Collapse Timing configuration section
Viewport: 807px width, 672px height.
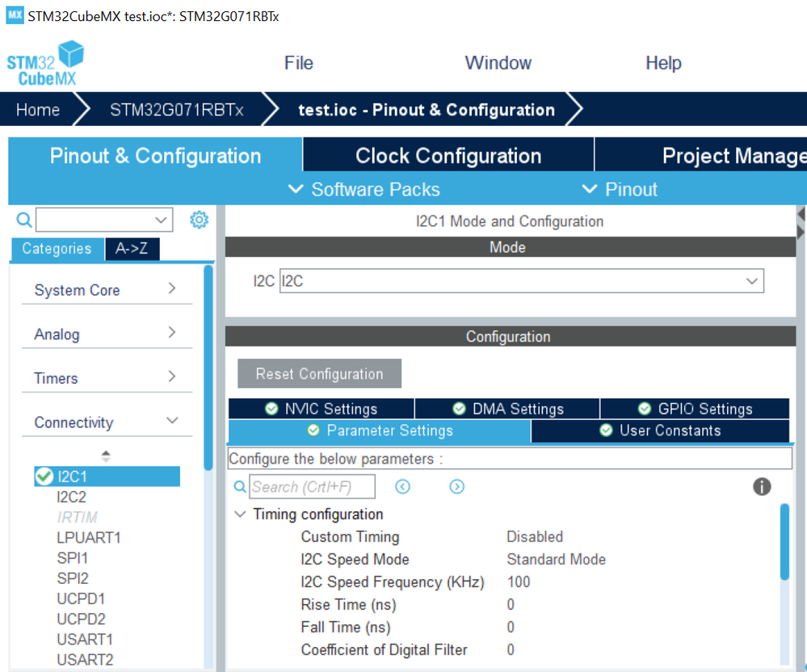tap(240, 514)
